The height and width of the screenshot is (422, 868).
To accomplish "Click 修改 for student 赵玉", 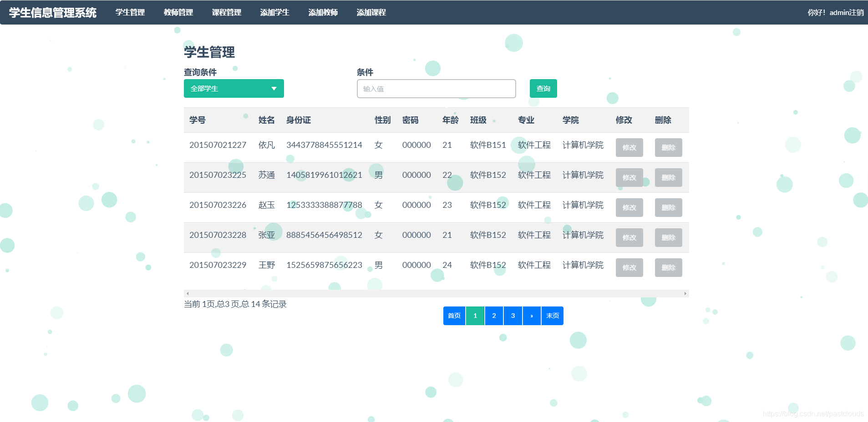I will coord(629,207).
